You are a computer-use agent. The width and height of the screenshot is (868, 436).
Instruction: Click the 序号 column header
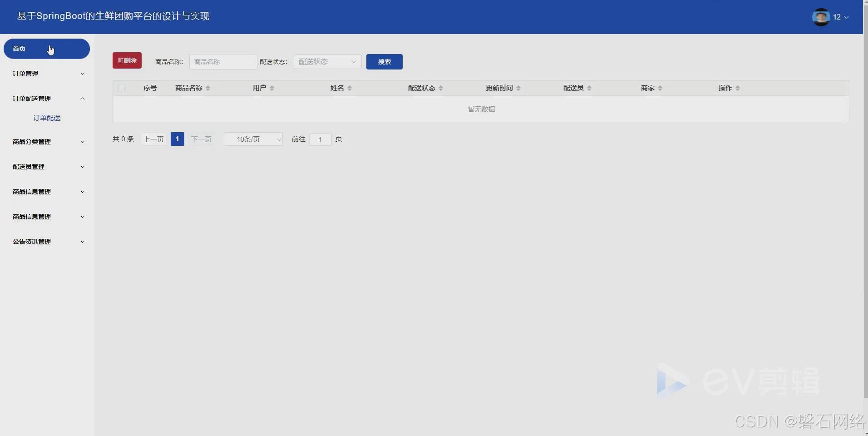point(150,88)
